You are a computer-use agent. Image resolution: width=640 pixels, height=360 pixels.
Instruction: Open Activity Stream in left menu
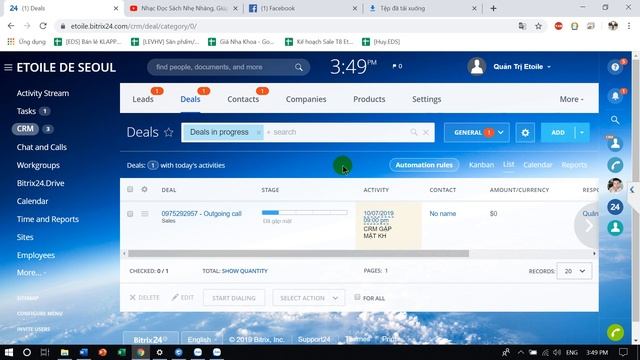[x=43, y=93]
